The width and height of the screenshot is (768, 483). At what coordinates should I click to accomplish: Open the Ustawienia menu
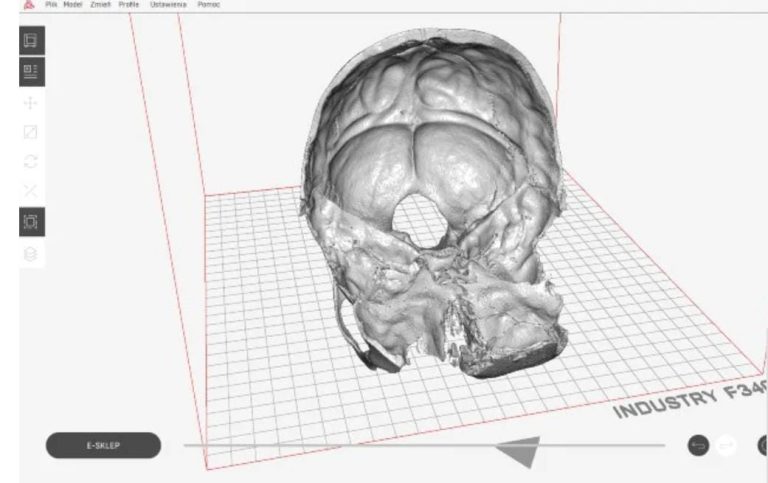point(166,5)
